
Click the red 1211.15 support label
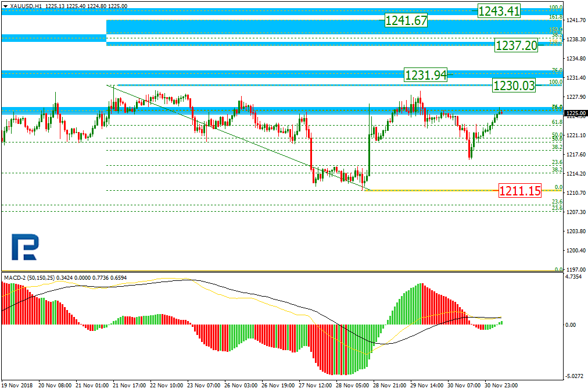point(520,191)
